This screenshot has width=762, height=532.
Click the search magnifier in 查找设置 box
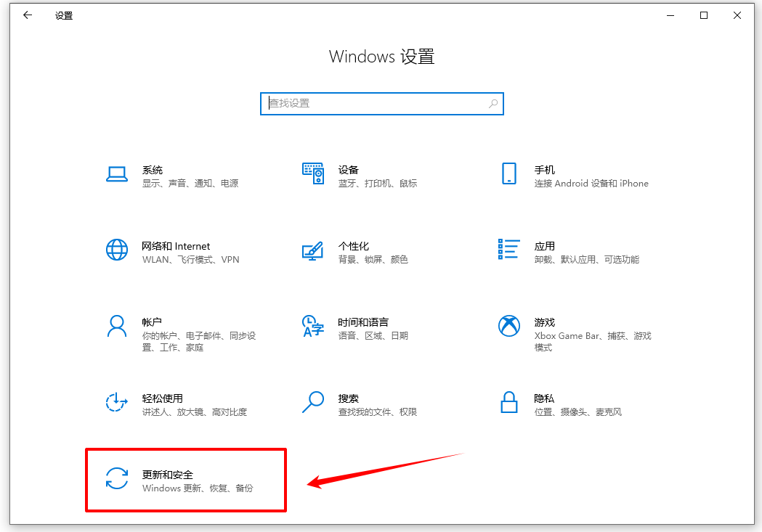(493, 103)
